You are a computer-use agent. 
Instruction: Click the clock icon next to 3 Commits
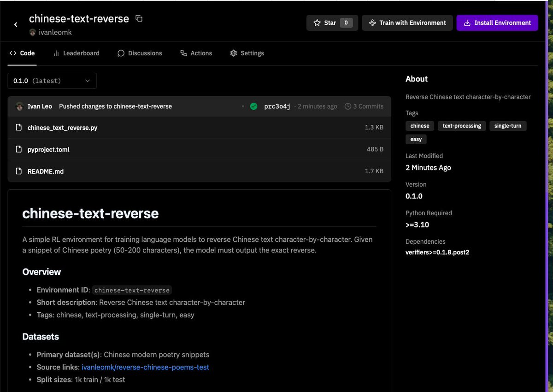pyautogui.click(x=347, y=106)
